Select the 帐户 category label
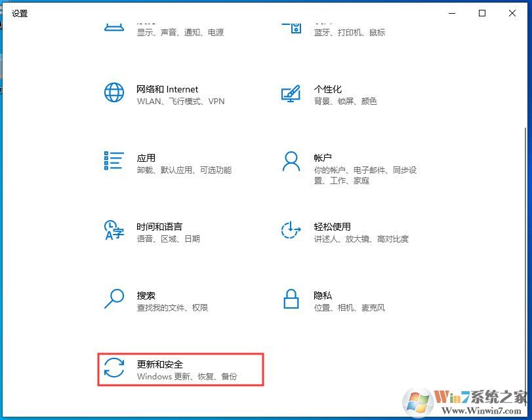 [323, 157]
